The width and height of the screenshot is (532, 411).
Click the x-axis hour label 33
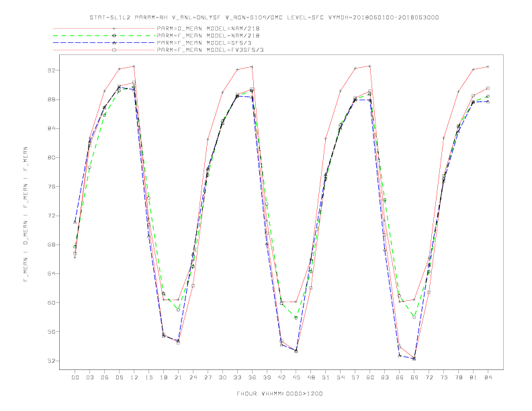pos(237,377)
